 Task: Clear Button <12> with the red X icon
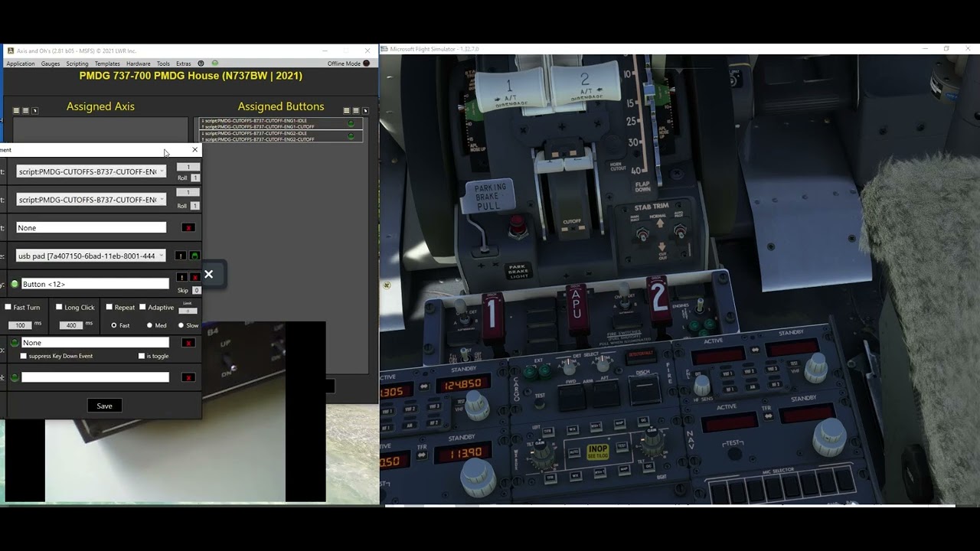(x=194, y=277)
